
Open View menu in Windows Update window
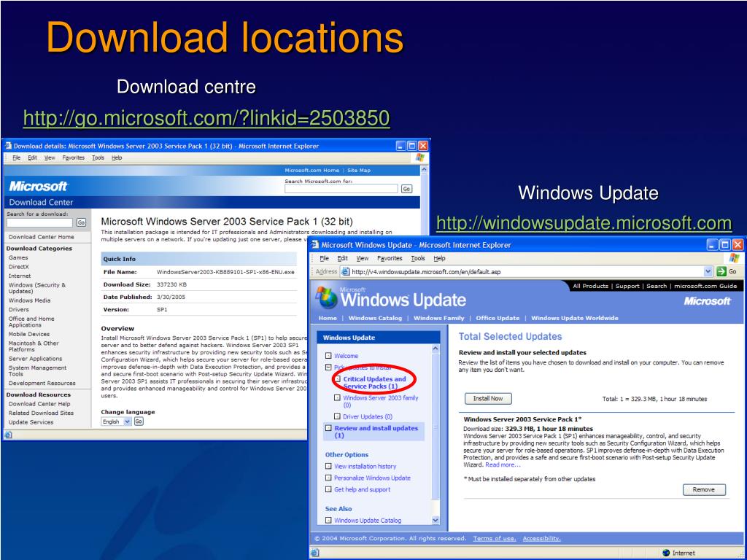coord(363,258)
